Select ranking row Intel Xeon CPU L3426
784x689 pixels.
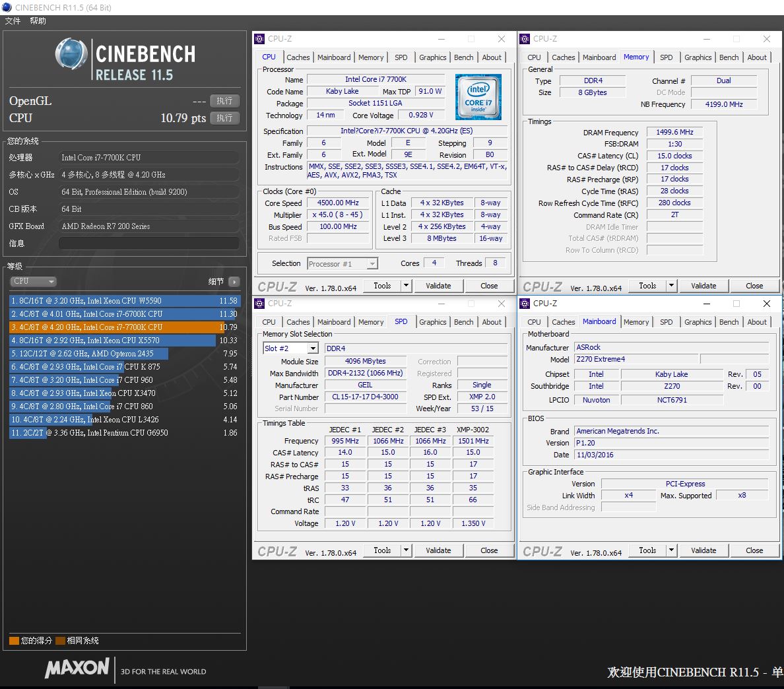tap(125, 420)
